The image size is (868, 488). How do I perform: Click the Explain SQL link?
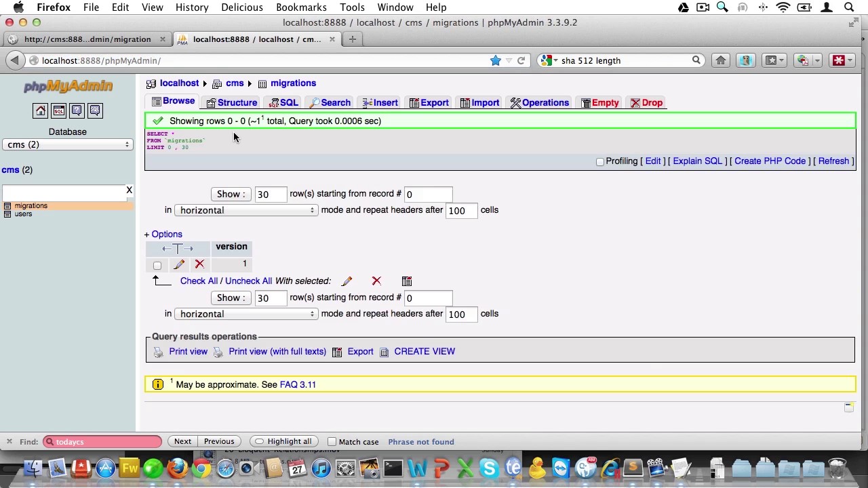(697, 161)
